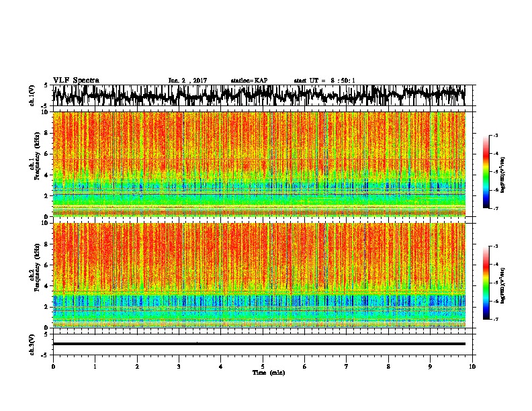This screenshot has width=532, height=411.
Task: Click the log(PSD) units label beside ch.1 color bar
Action: [x=502, y=175]
